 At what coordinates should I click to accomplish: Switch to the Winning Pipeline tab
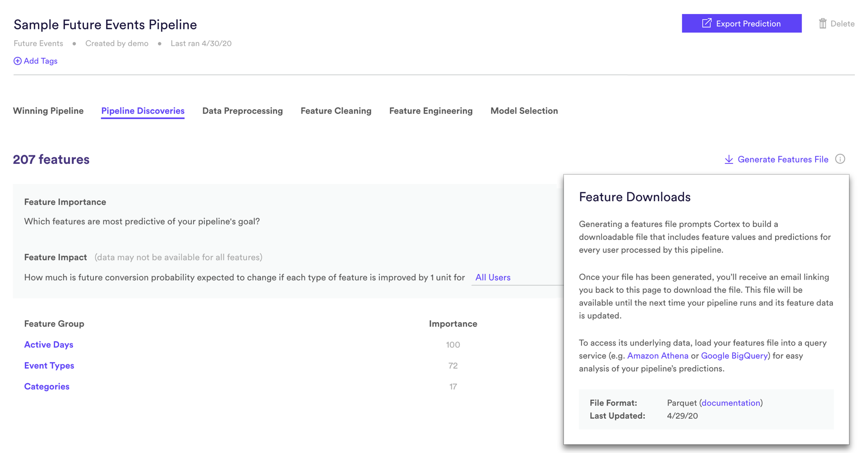point(48,111)
